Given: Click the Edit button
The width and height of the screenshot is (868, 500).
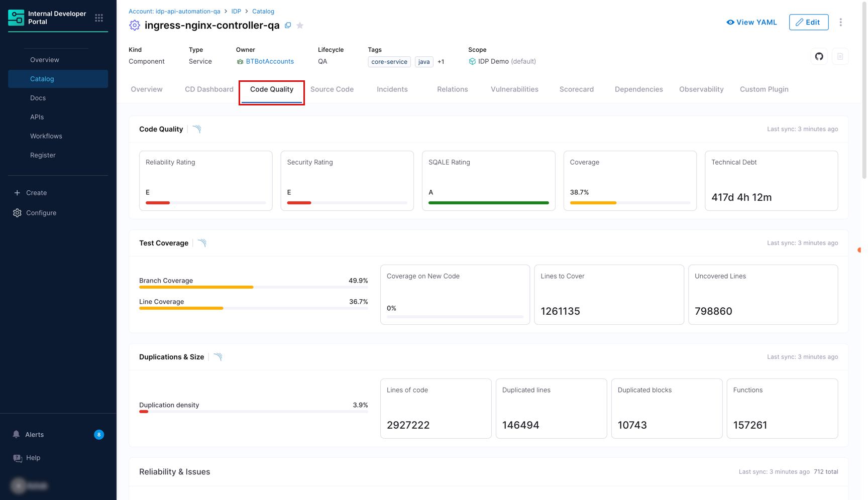Looking at the screenshot, I should [809, 22].
